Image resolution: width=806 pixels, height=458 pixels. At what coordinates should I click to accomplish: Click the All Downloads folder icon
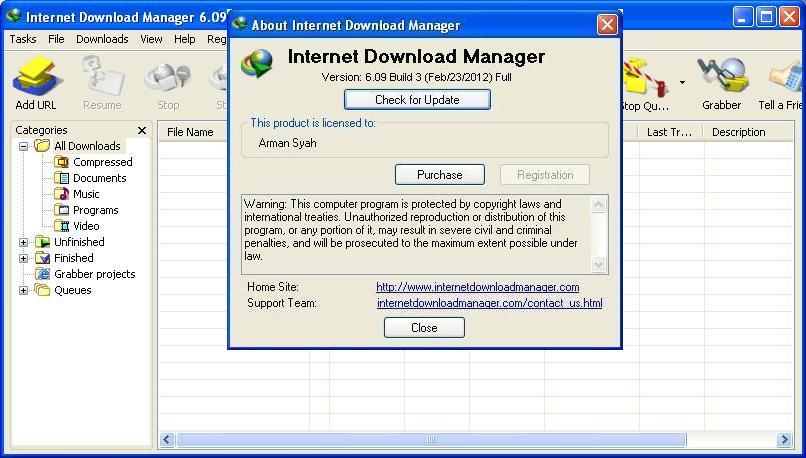pyautogui.click(x=42, y=145)
